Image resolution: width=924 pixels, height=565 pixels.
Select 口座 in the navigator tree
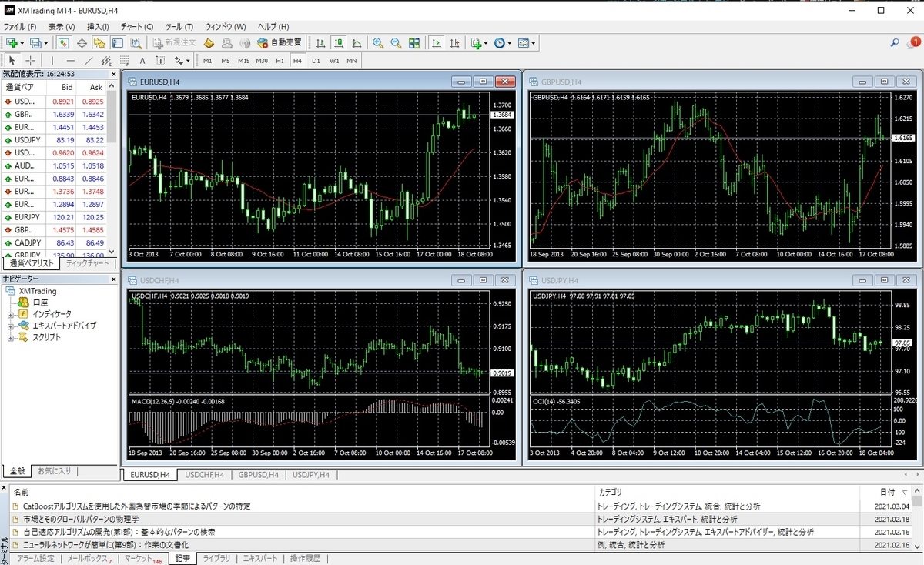click(x=41, y=303)
